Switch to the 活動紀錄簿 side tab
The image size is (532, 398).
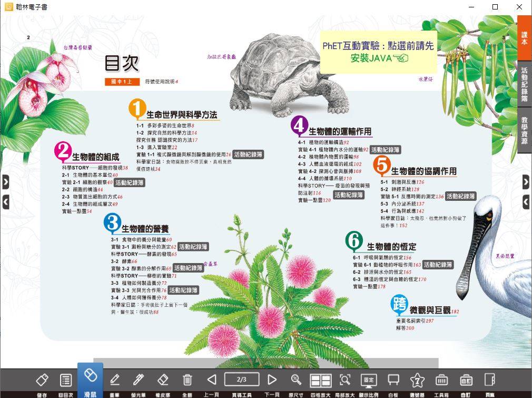click(525, 84)
